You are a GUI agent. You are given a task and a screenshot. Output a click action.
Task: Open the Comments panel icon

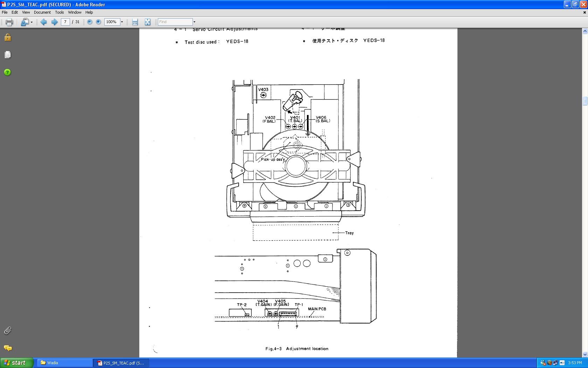pyautogui.click(x=8, y=348)
